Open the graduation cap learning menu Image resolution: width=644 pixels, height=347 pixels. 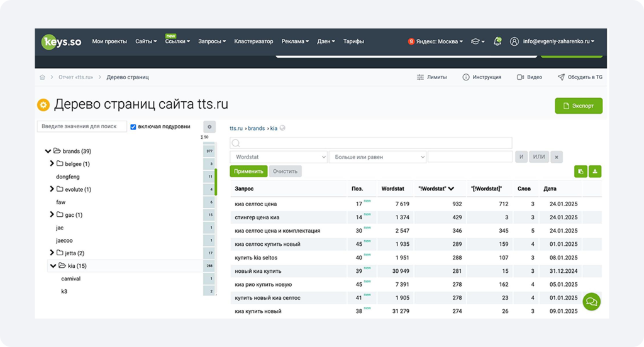(477, 41)
